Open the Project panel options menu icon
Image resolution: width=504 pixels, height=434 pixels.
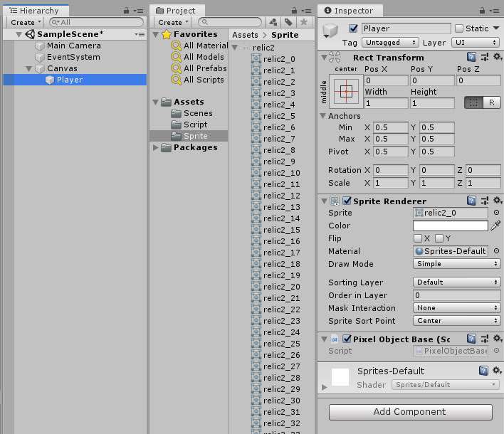pos(306,11)
